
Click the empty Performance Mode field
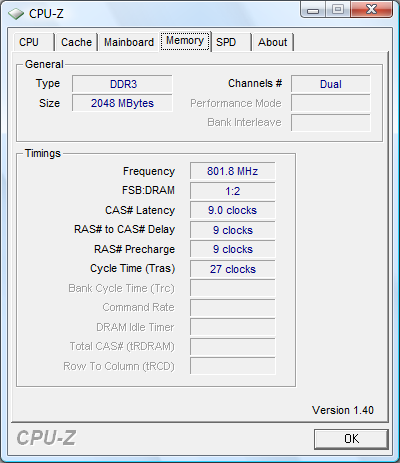[331, 103]
